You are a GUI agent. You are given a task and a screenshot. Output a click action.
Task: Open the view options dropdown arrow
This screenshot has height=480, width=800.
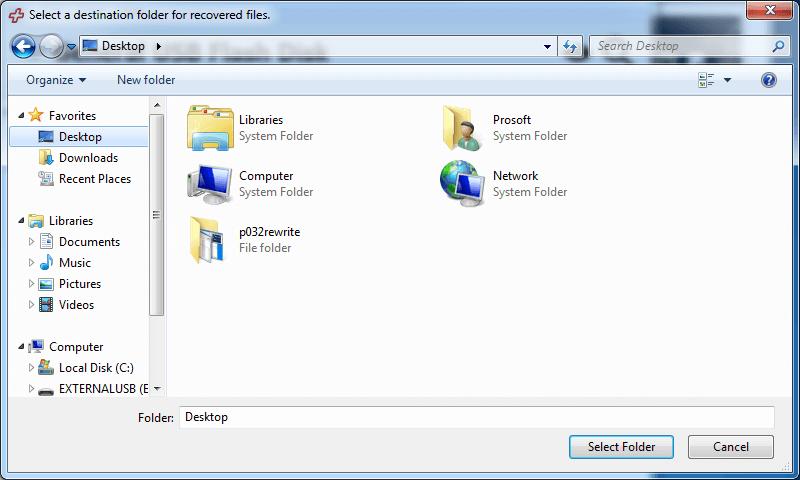(728, 80)
